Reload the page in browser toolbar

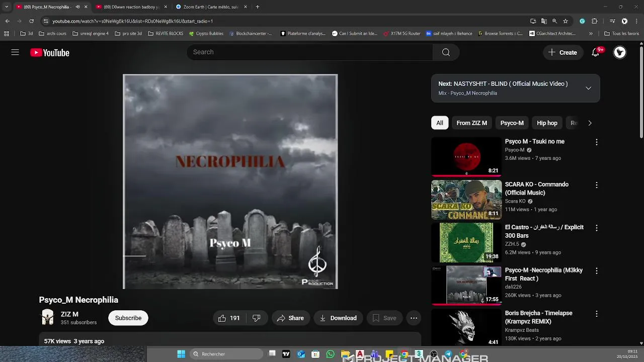click(x=31, y=21)
